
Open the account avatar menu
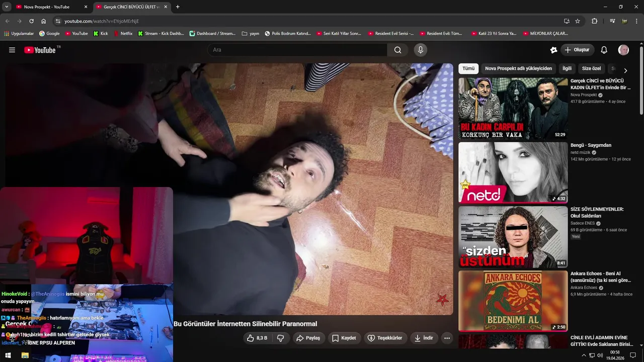tap(623, 50)
